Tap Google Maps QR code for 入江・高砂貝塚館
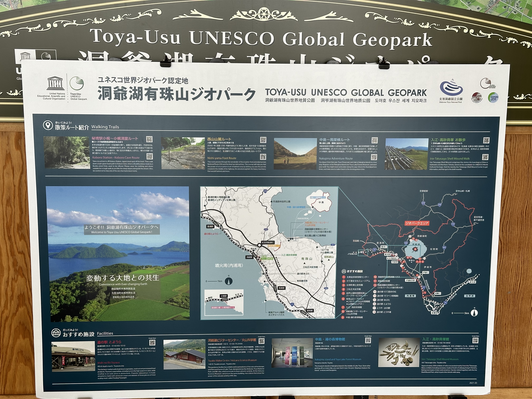Screen dimensions: 532x399 (x=476, y=340)
